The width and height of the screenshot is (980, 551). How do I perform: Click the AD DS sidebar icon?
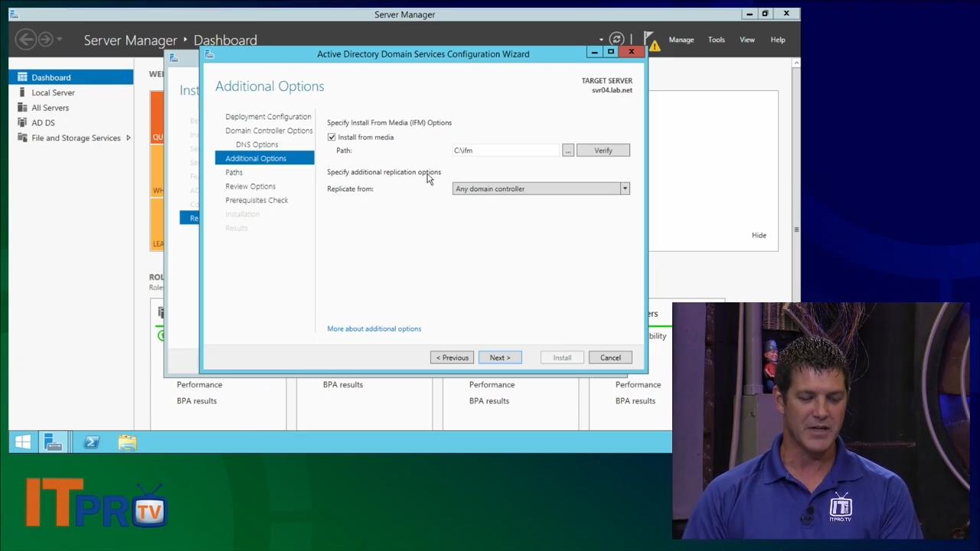[22, 122]
